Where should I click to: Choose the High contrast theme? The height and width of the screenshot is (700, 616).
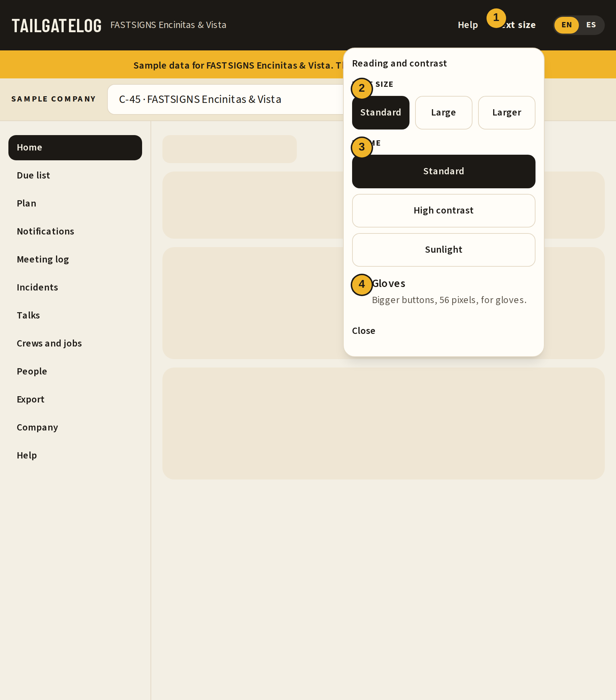443,210
